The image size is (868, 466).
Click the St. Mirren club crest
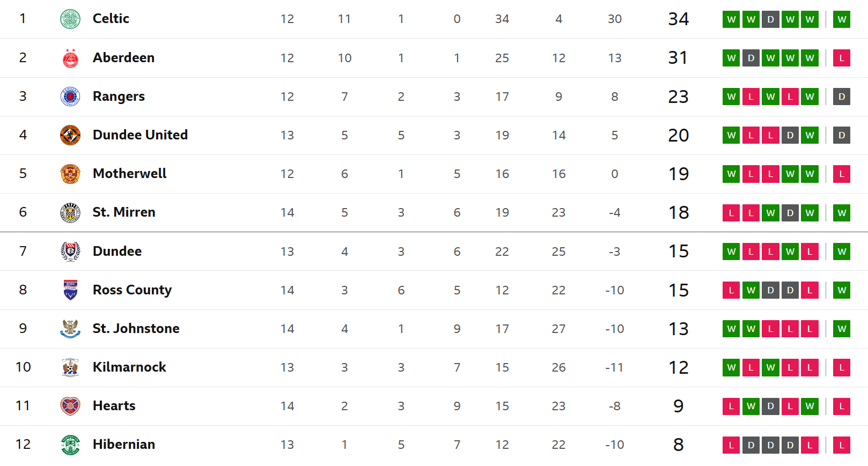pos(70,213)
